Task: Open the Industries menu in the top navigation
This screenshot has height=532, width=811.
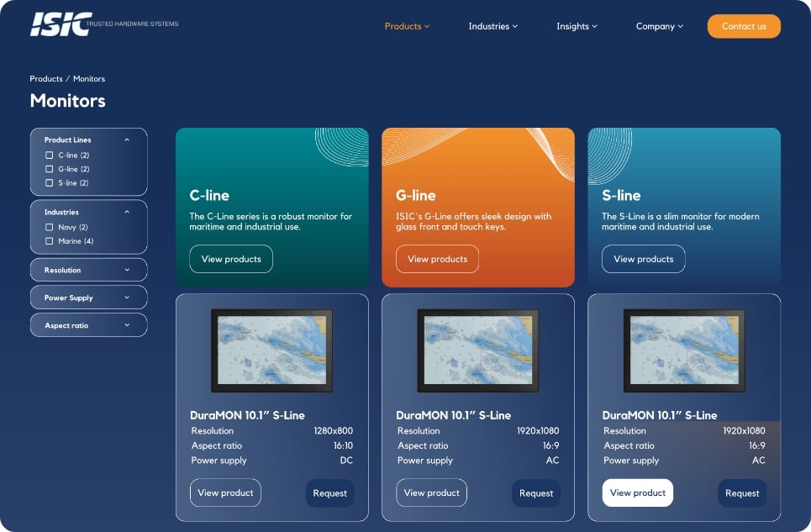Action: coord(493,26)
